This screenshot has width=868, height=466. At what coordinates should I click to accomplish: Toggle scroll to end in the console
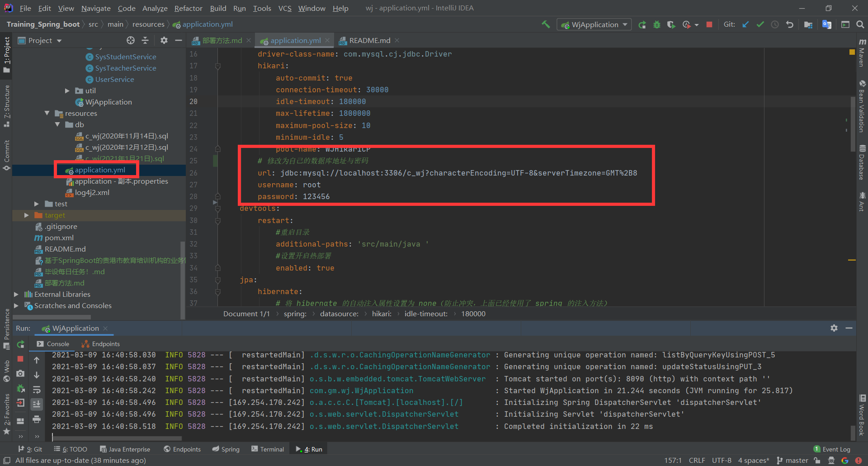click(37, 404)
